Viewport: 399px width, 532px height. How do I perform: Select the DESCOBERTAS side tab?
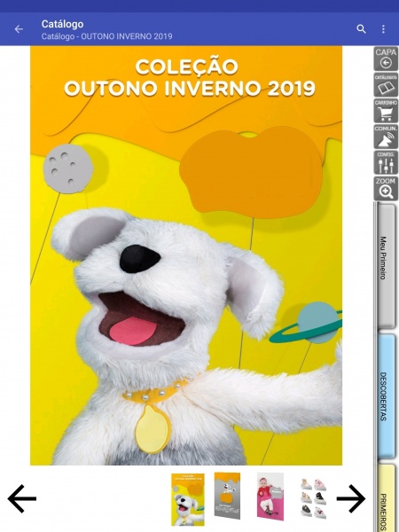click(385, 396)
